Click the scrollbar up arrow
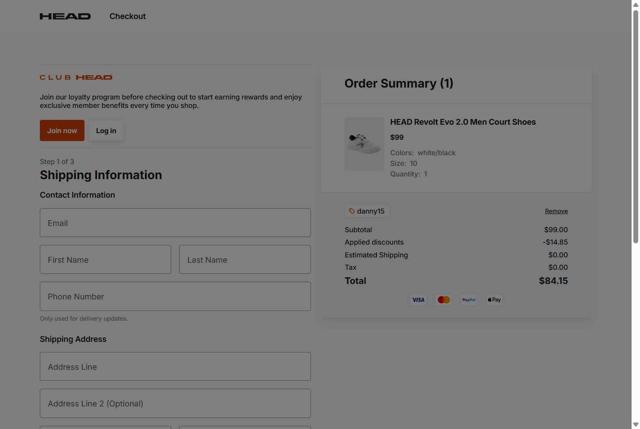 636,4
